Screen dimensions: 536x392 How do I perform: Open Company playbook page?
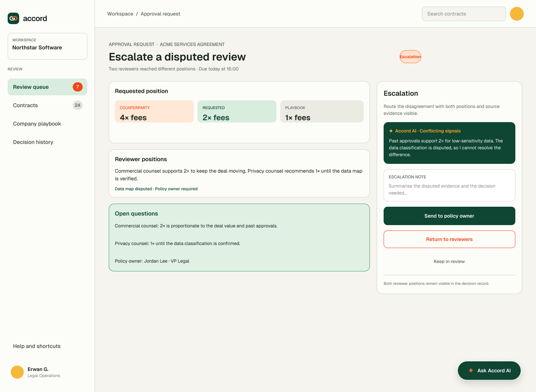coord(47,124)
